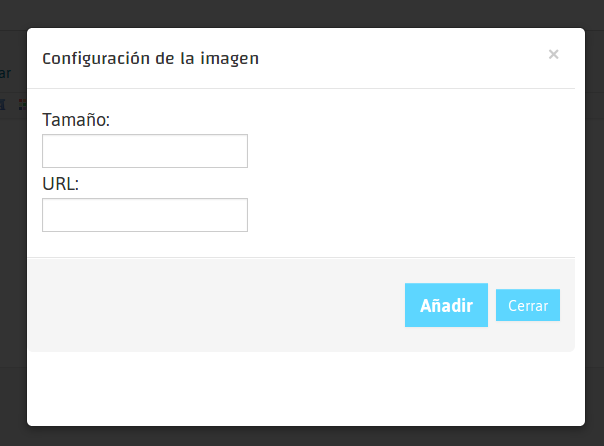Image resolution: width=604 pixels, height=446 pixels.
Task: Click the Tamaño label
Action: click(x=76, y=120)
